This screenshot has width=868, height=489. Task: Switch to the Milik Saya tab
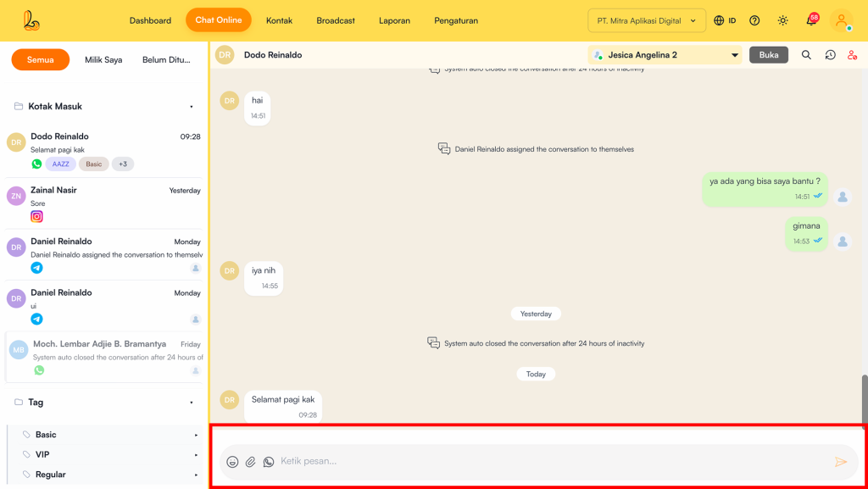103,60
